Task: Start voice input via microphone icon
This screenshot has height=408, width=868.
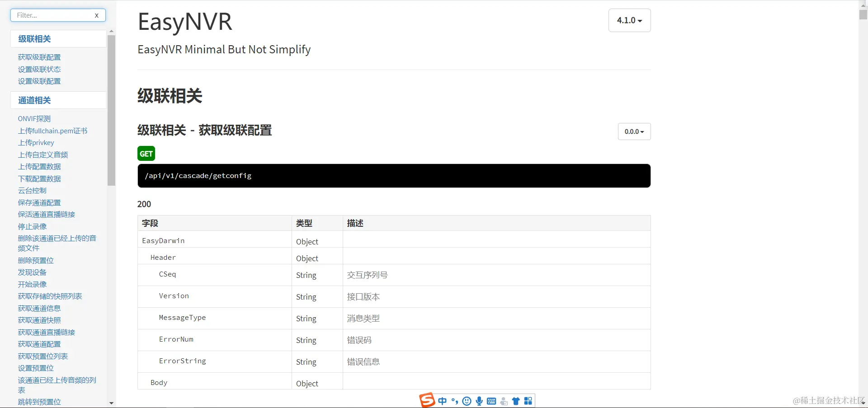Action: click(479, 401)
